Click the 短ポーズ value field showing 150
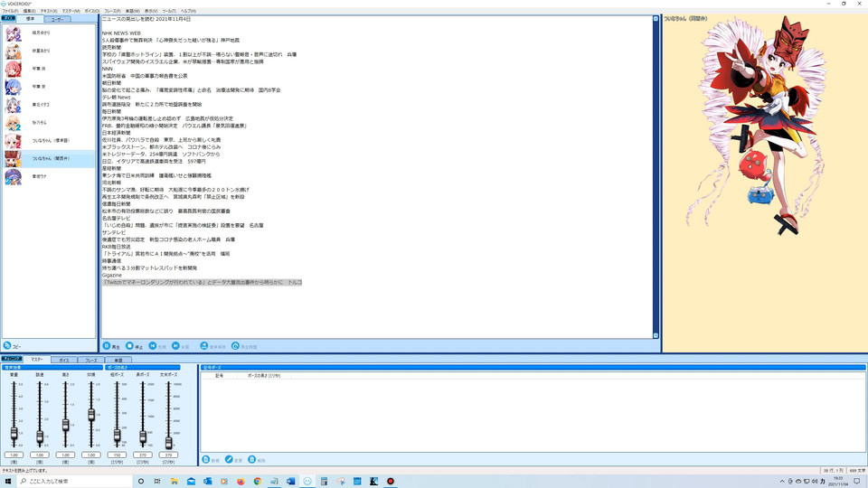This screenshot has width=868, height=488. tap(117, 455)
